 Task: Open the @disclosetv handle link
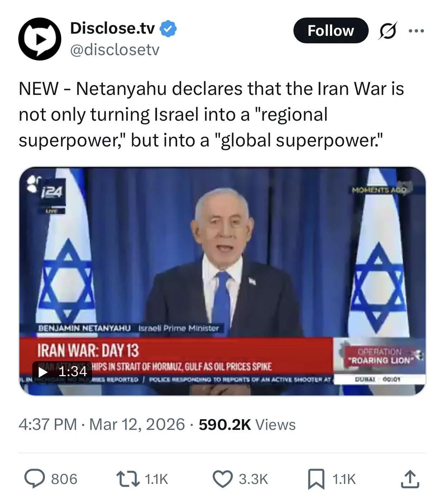[x=115, y=50]
